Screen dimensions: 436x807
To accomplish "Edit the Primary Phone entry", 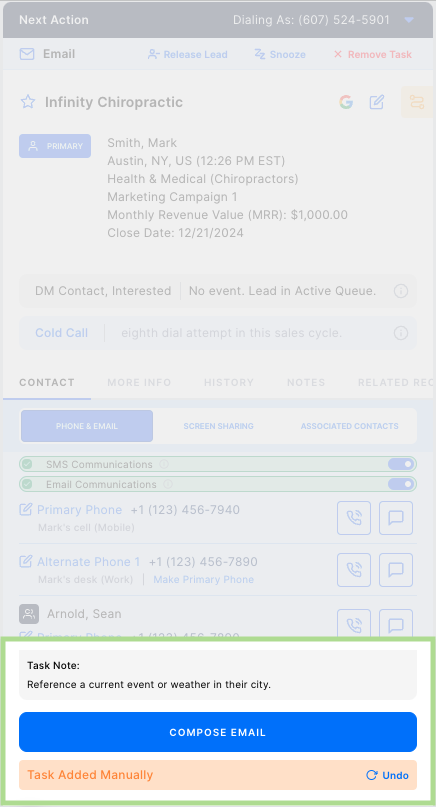I will (x=25, y=510).
